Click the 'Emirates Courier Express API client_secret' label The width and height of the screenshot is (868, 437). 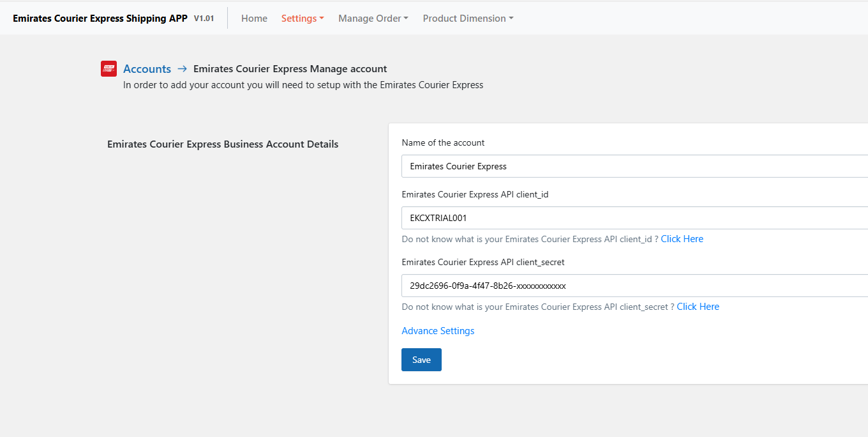point(483,263)
